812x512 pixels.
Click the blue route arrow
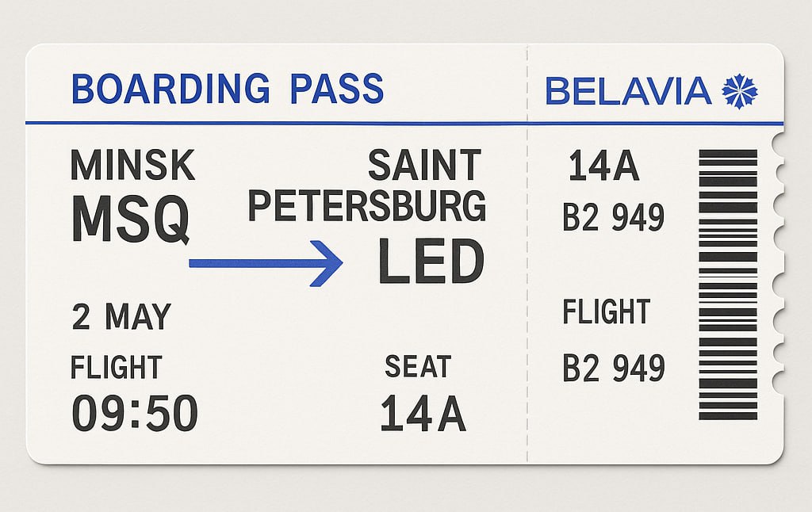[266, 263]
